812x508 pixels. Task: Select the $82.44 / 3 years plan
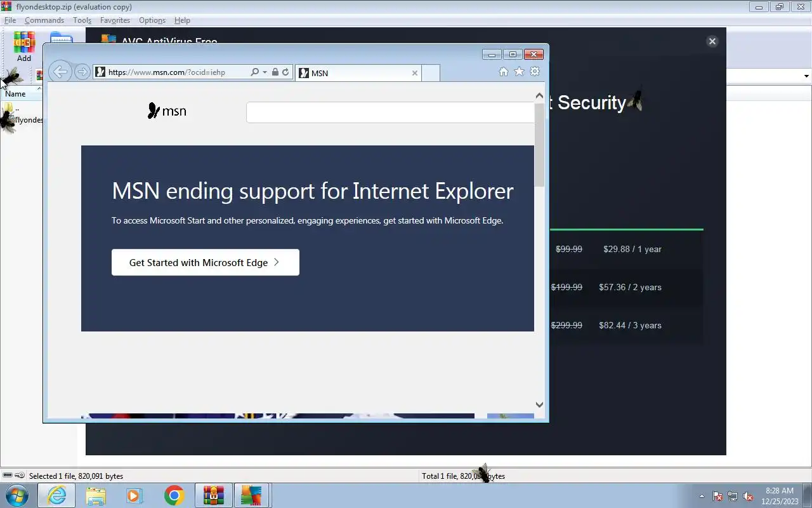point(630,325)
